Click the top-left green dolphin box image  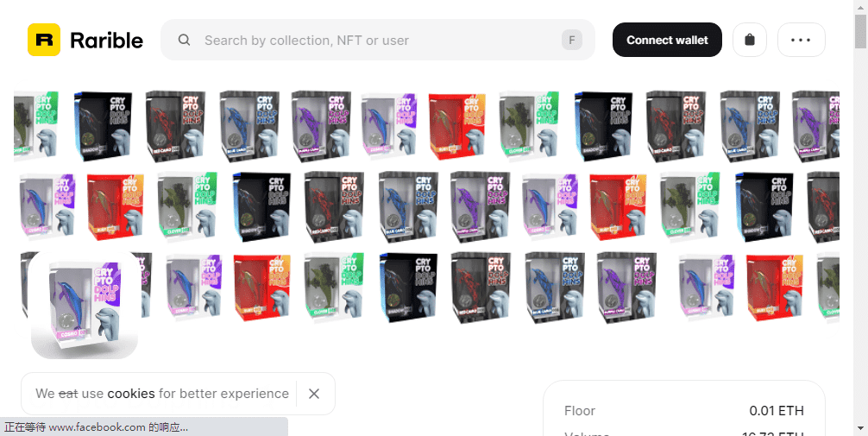tap(35, 123)
